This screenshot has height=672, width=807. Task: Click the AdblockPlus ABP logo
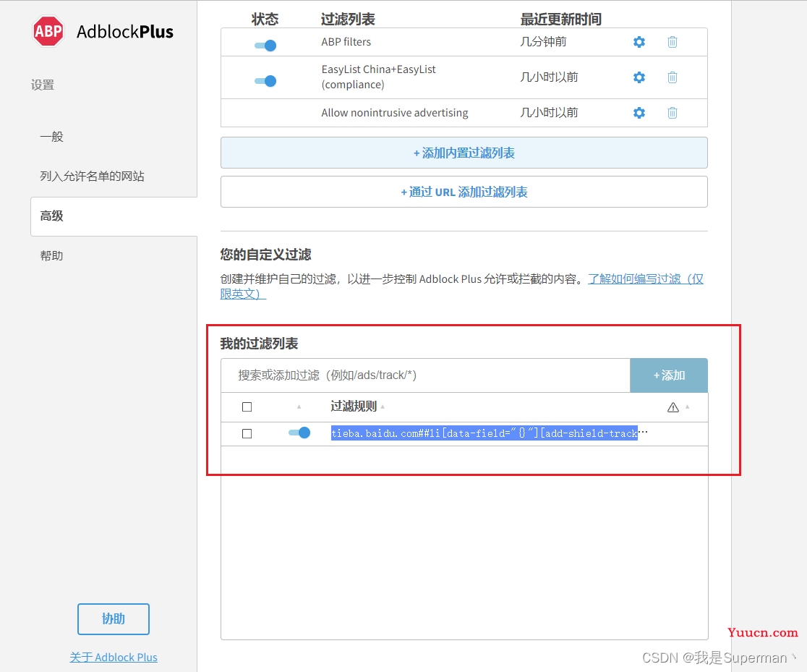pos(48,31)
